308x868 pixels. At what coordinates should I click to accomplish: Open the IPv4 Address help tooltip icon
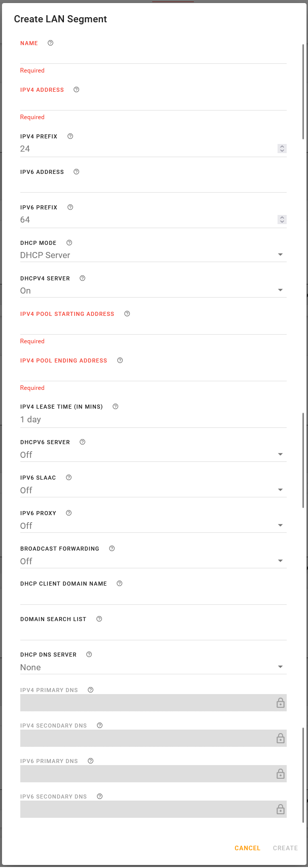[76, 90]
